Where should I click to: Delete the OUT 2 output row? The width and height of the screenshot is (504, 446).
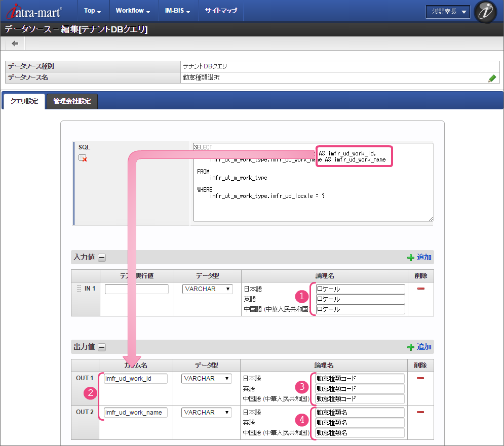point(420,412)
